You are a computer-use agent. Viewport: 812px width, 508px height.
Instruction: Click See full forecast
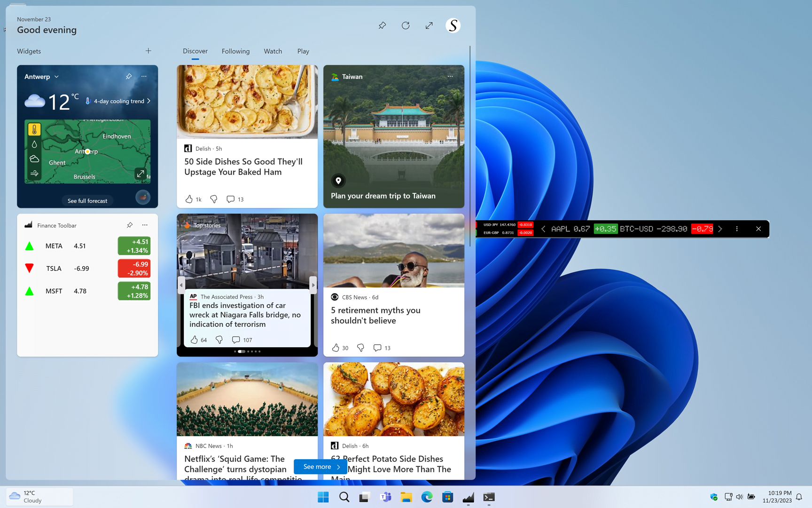click(87, 200)
